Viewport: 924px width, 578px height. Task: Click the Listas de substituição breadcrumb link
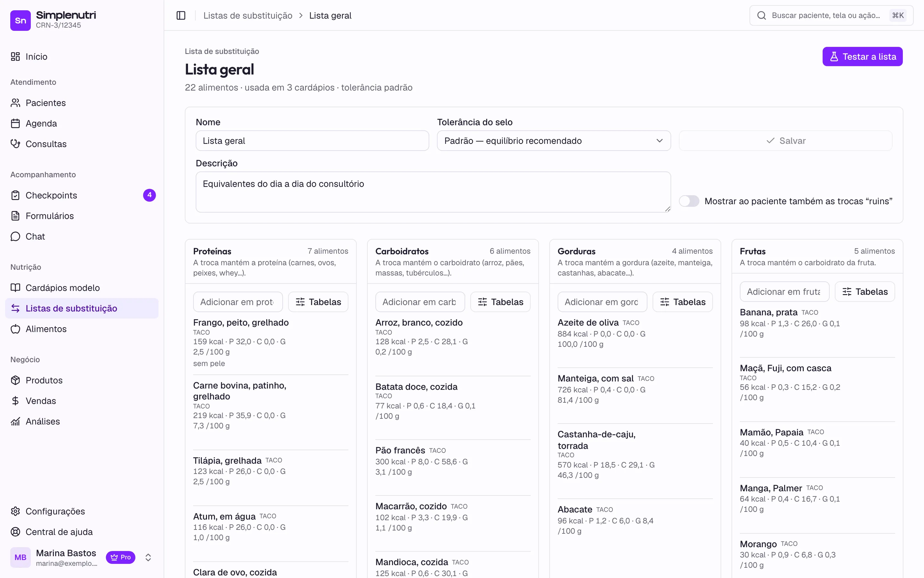(248, 15)
